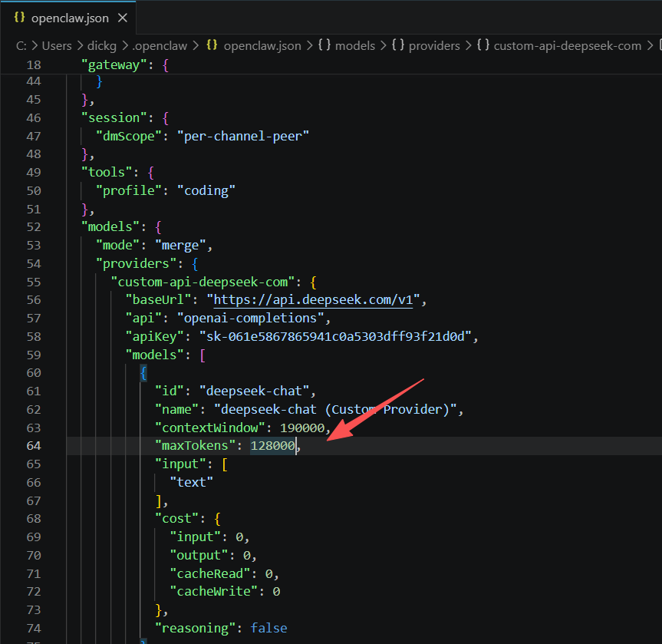Viewport: 662px width, 644px height.
Task: Click the "providers" key
Action: [x=136, y=264]
